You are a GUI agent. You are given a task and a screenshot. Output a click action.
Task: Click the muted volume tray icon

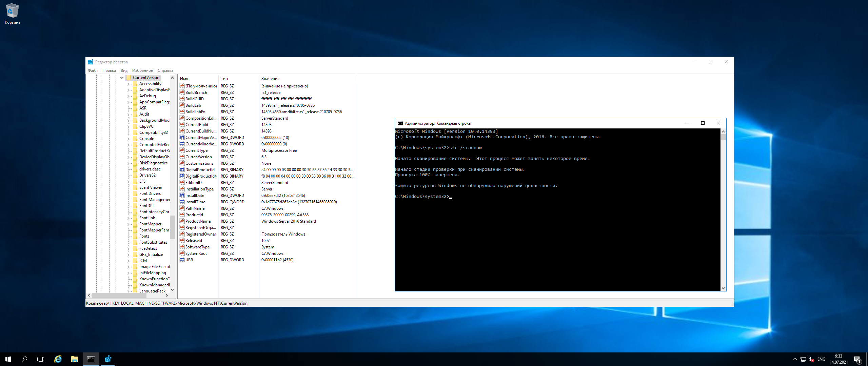[811, 359]
